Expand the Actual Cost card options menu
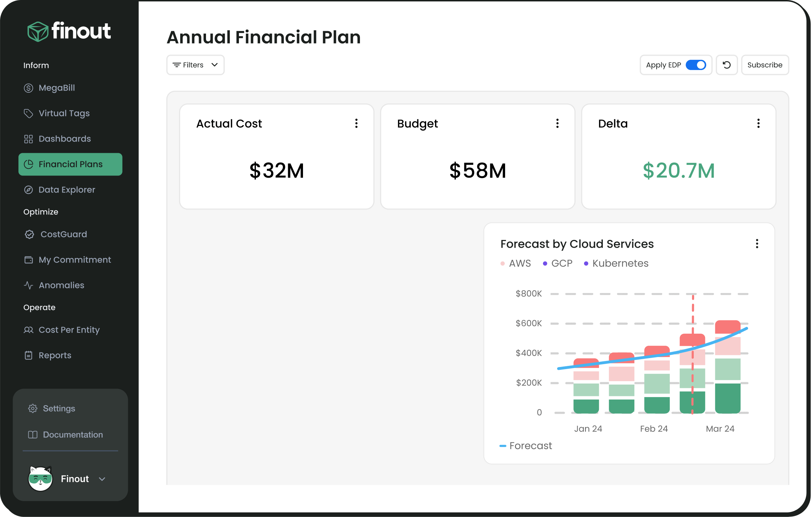Screen dimensions: 812x517 356,123
